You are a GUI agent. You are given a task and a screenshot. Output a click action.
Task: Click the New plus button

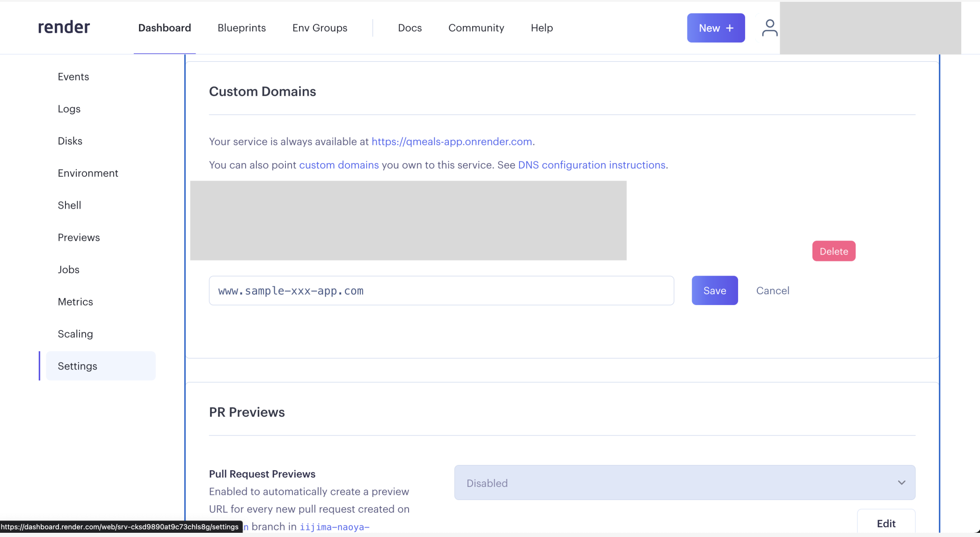pyautogui.click(x=716, y=28)
